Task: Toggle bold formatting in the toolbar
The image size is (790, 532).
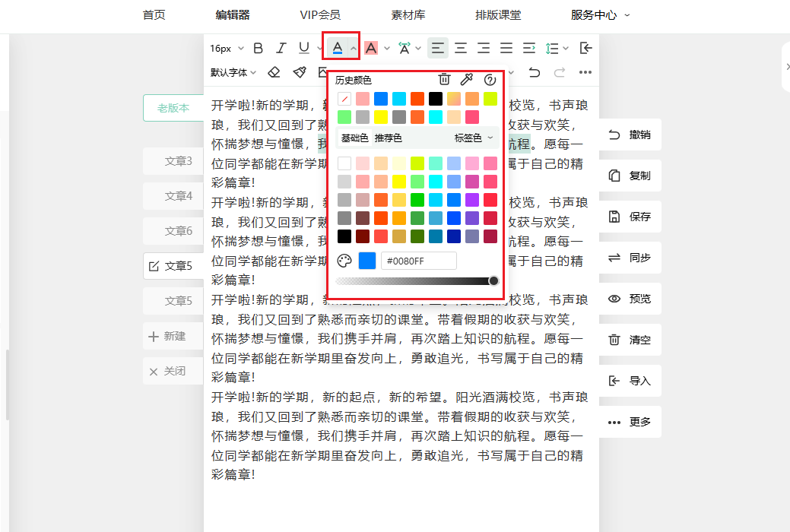Action: click(x=258, y=48)
